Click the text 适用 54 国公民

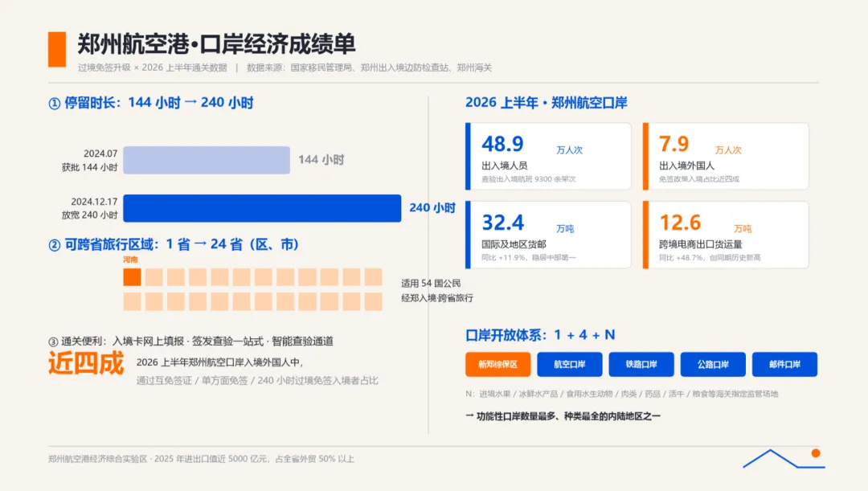(432, 283)
